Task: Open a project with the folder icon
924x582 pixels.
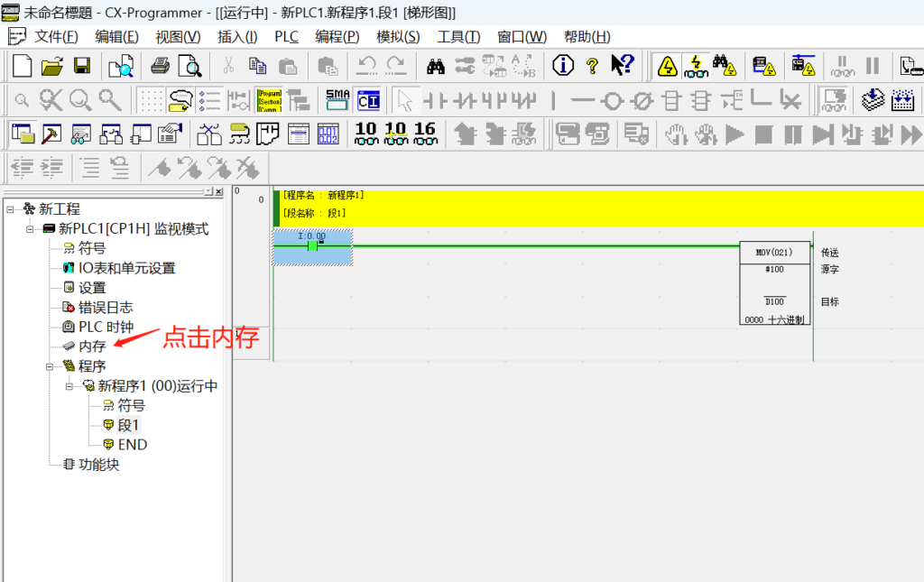Action: pos(52,66)
